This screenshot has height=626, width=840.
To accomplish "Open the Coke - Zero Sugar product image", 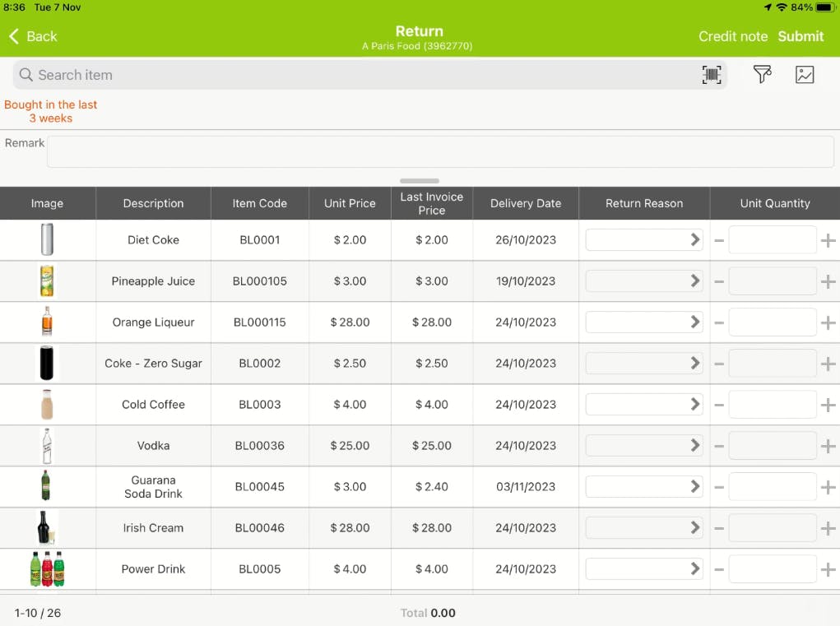I will pyautogui.click(x=47, y=363).
